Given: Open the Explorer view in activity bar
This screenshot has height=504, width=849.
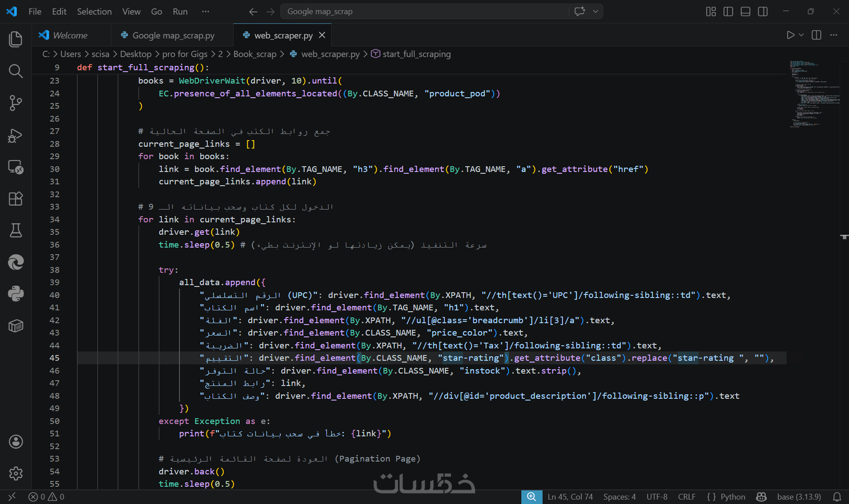Looking at the screenshot, I should coord(15,39).
